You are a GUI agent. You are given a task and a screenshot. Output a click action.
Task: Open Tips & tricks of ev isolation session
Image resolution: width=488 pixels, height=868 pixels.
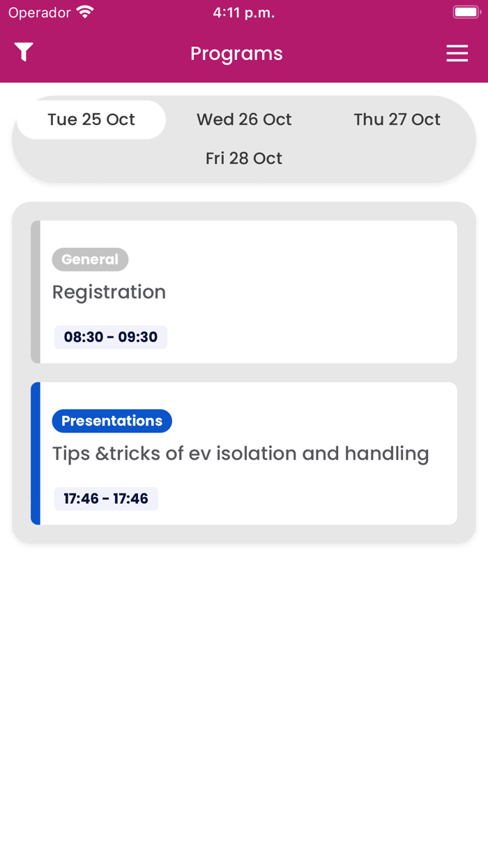(241, 454)
